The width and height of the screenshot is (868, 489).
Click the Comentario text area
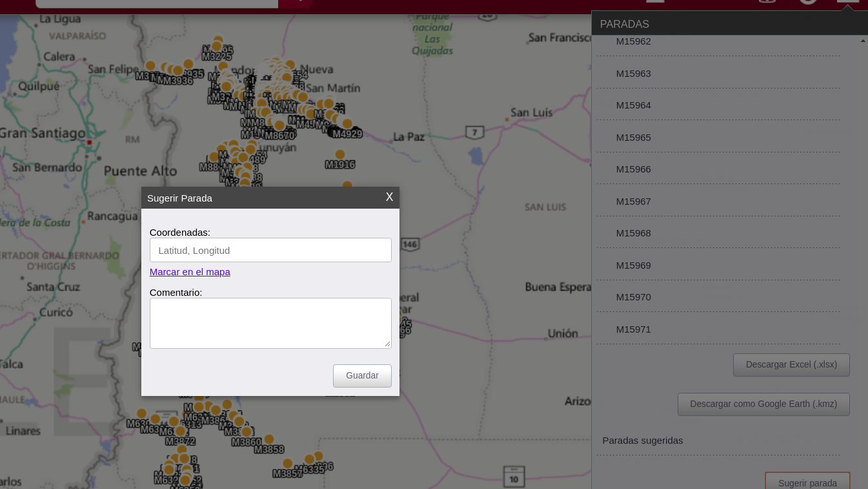click(270, 323)
